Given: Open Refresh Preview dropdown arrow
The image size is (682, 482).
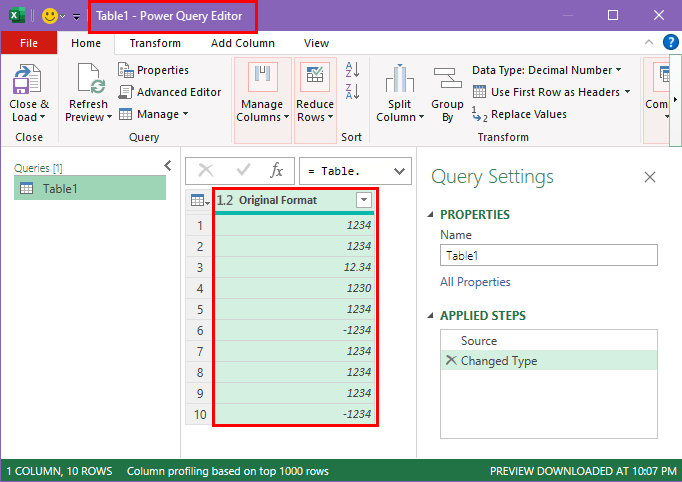Looking at the screenshot, I should (109, 117).
